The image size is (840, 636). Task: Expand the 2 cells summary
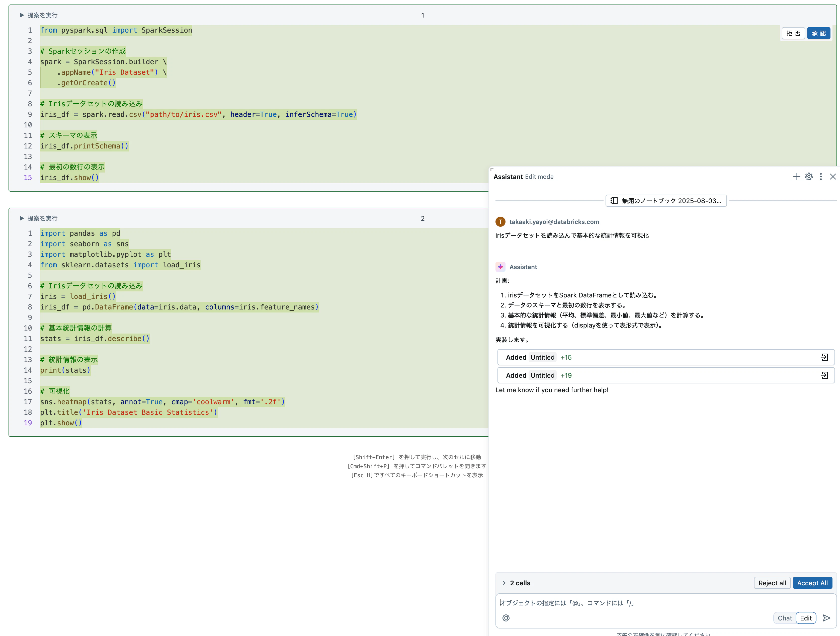pos(504,583)
